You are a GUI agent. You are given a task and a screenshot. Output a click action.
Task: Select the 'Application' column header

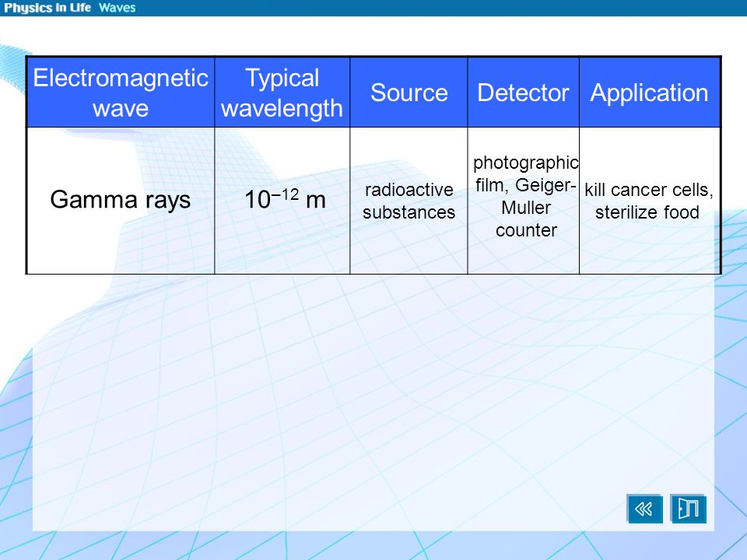[x=649, y=93]
